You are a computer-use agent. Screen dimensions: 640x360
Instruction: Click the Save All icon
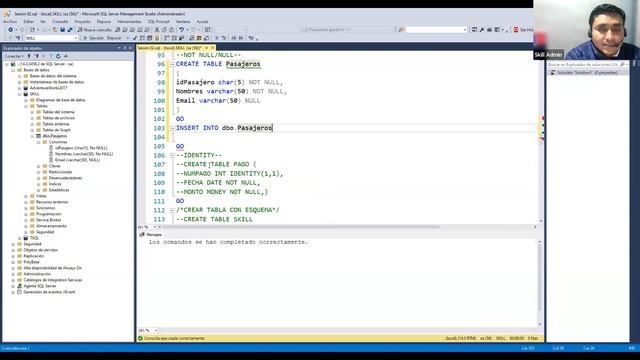pyautogui.click(x=70, y=30)
